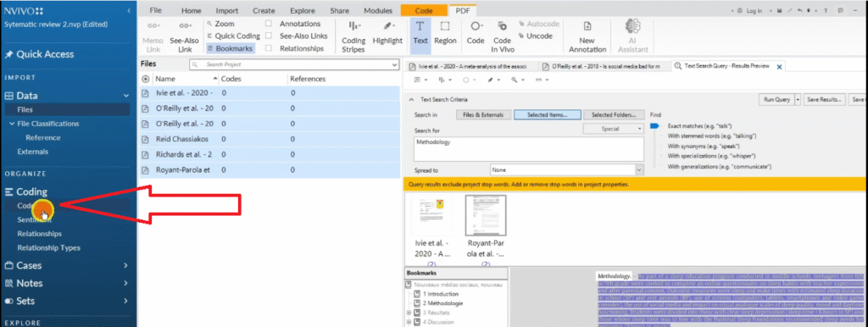The width and height of the screenshot is (868, 327).
Task: Select the Royant-Parola file row
Action: point(269,170)
